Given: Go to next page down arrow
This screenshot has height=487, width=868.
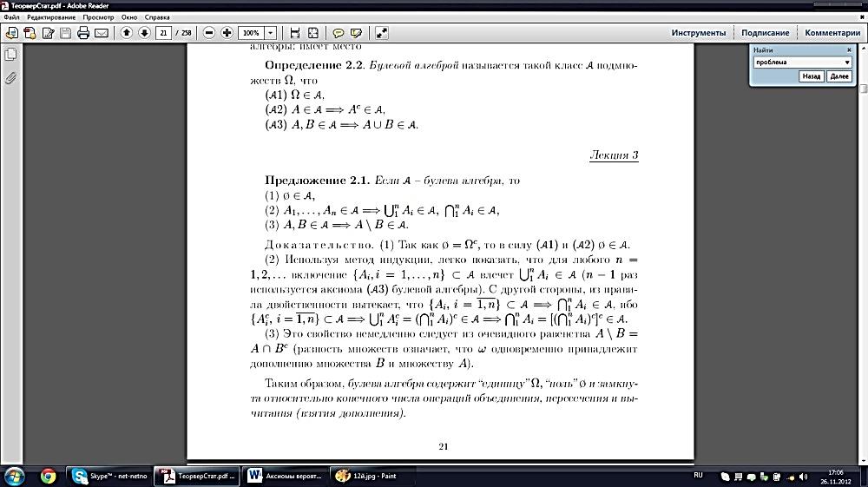Looking at the screenshot, I should 144,33.
